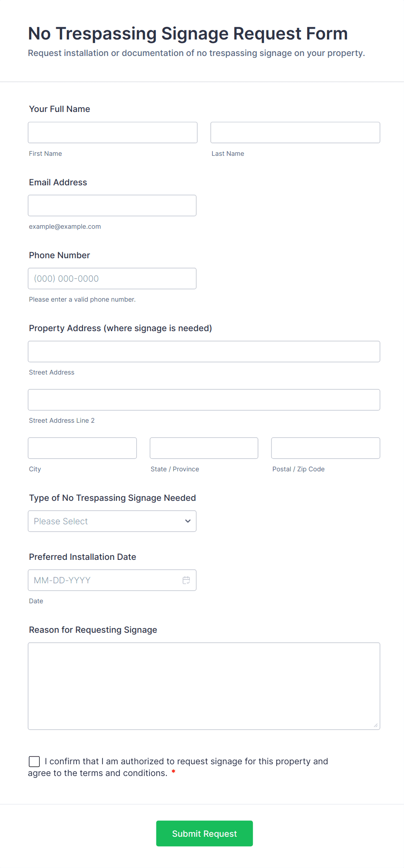Focus the Last Name field
Viewport: 404px width, 868px height.
tap(295, 132)
